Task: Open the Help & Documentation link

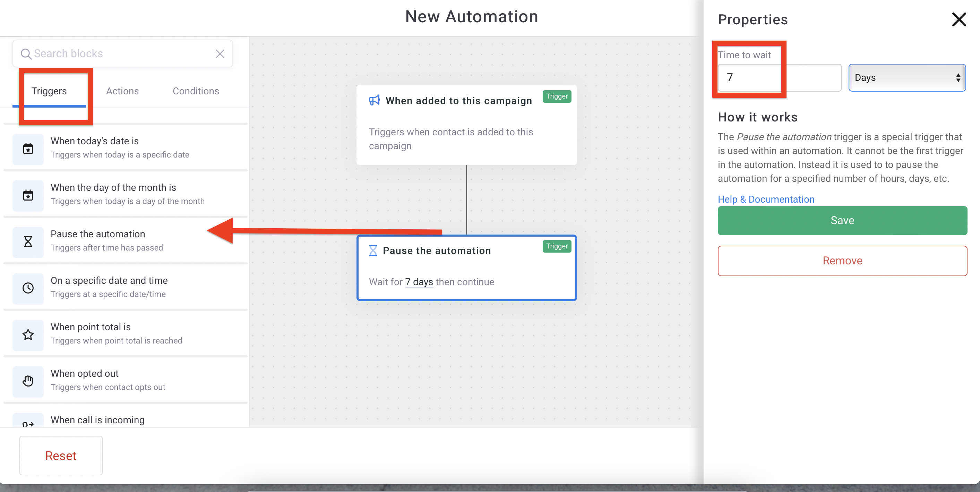Action: click(x=765, y=200)
